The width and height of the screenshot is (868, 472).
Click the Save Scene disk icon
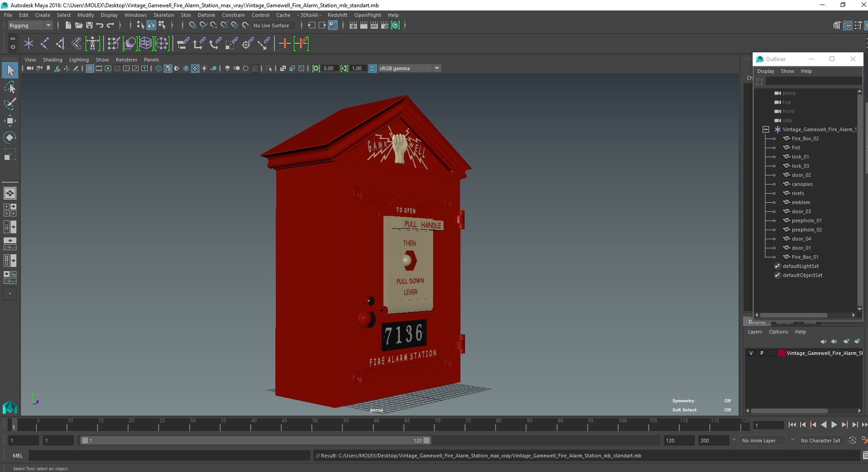(x=89, y=26)
